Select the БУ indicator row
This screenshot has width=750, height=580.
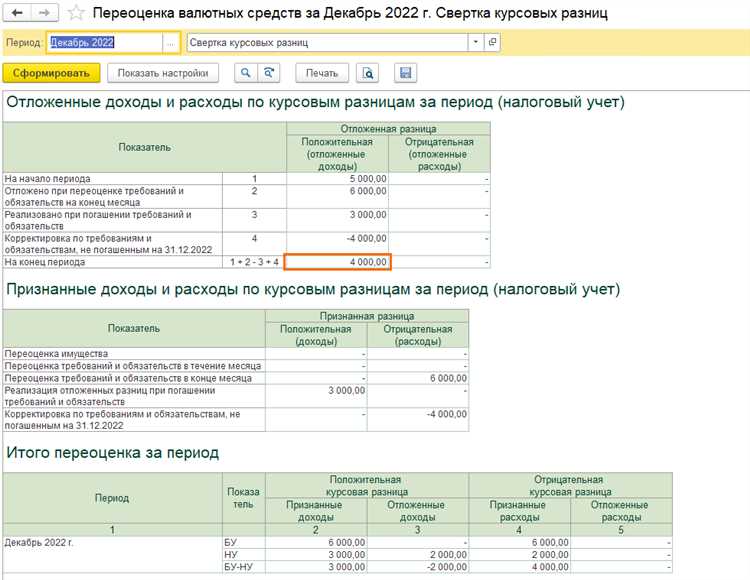pos(244,543)
